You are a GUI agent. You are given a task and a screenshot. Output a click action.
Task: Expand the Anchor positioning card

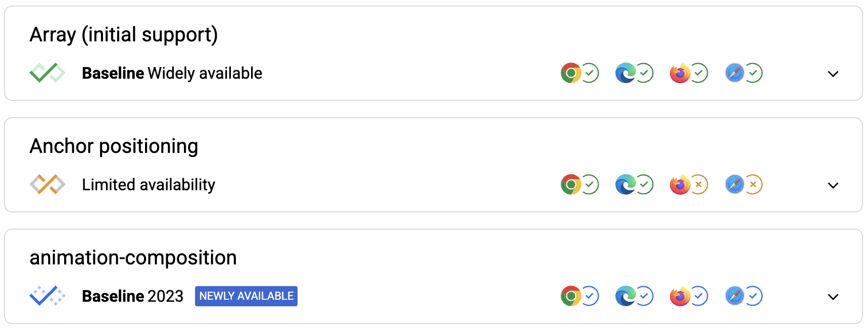833,185
